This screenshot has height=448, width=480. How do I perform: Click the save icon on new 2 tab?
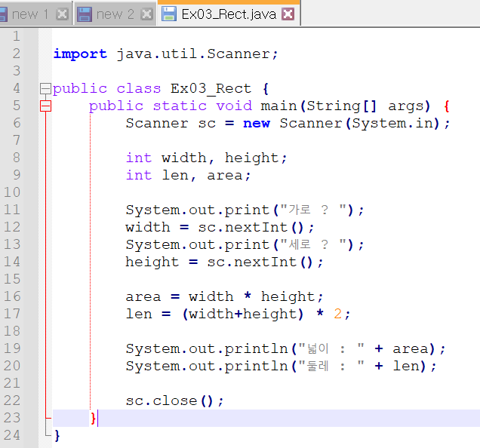[85, 14]
